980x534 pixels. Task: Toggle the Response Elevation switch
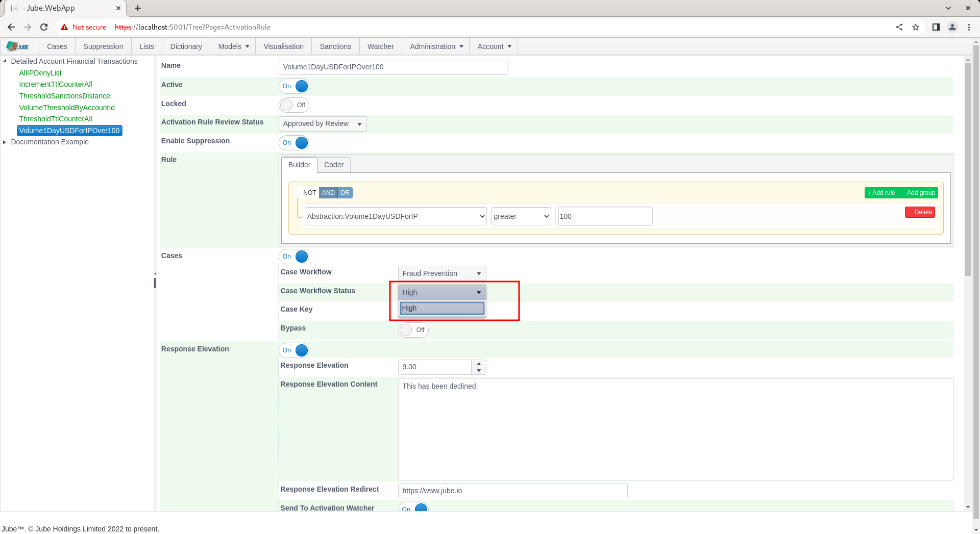pyautogui.click(x=294, y=350)
